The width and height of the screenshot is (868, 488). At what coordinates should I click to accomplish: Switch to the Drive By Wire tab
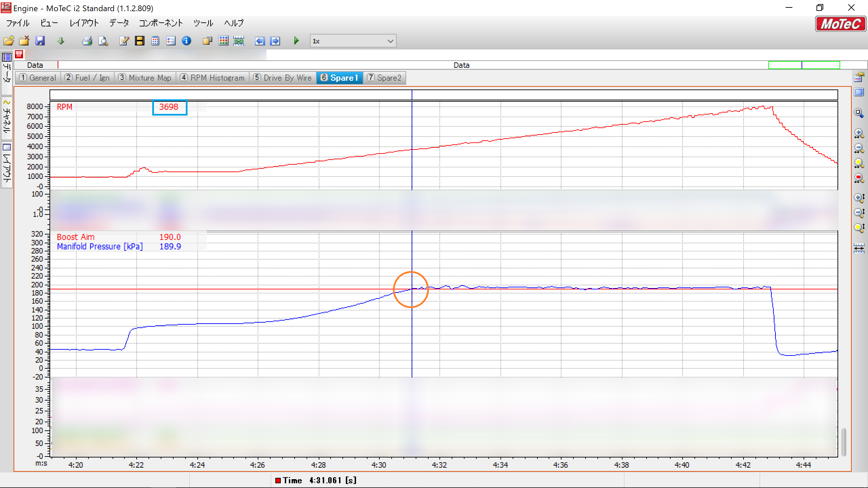click(282, 78)
